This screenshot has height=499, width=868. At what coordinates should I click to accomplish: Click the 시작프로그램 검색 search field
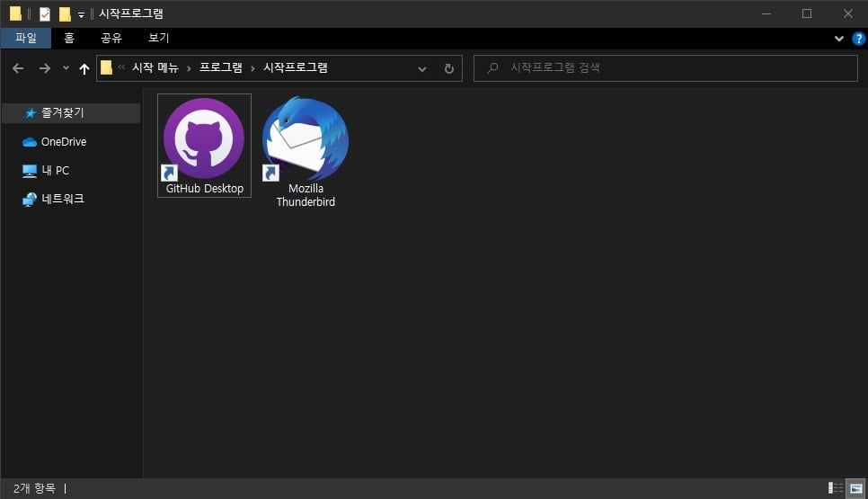click(666, 68)
